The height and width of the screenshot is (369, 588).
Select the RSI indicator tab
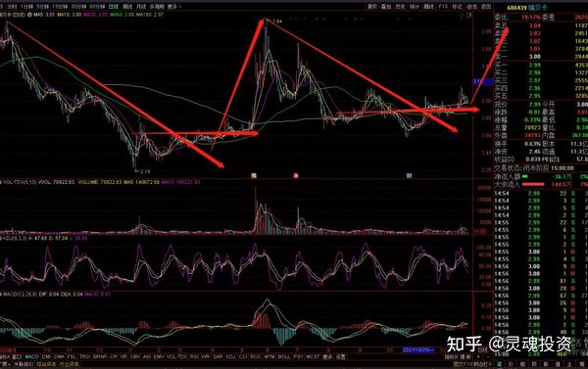(x=194, y=356)
